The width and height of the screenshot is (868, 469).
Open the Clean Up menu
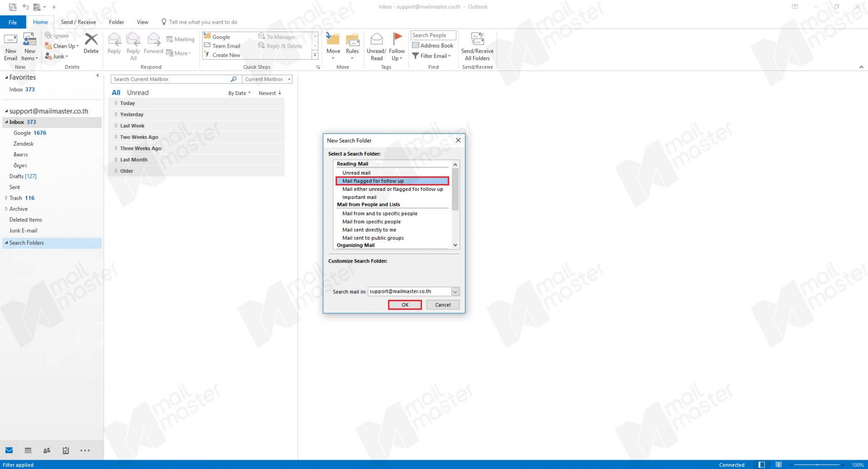coord(62,46)
